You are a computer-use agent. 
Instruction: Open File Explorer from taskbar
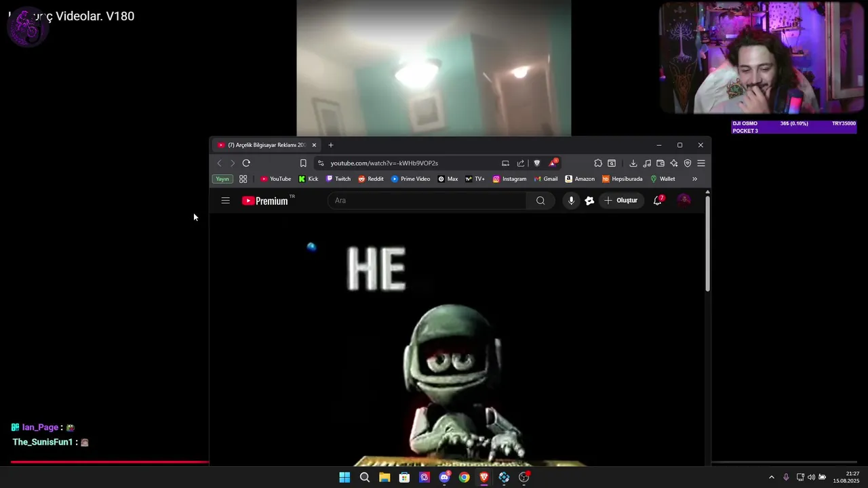(x=384, y=477)
